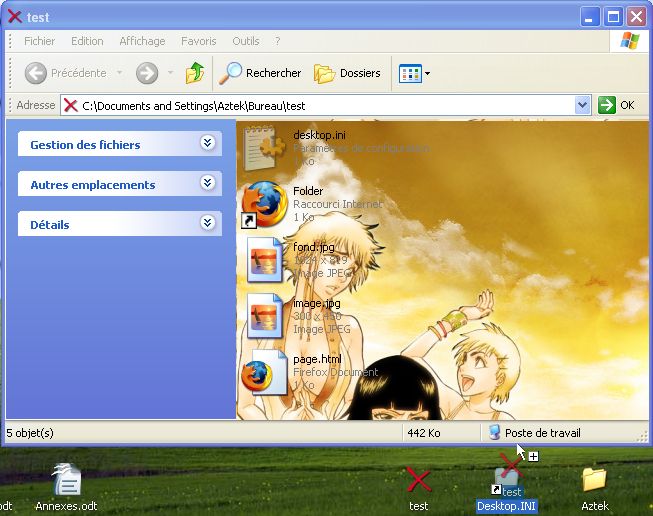The image size is (653, 516).
Task: Select the page.html Firefox document
Action: coord(265,372)
